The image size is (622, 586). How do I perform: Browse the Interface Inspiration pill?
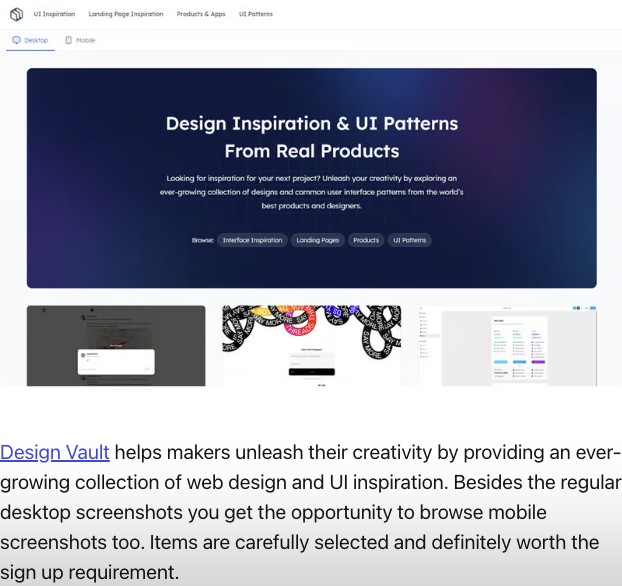(252, 240)
